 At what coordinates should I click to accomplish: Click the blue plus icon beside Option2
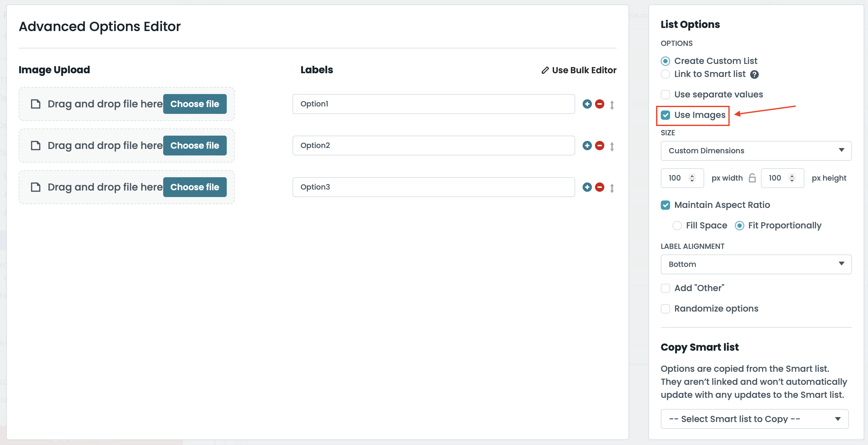587,146
